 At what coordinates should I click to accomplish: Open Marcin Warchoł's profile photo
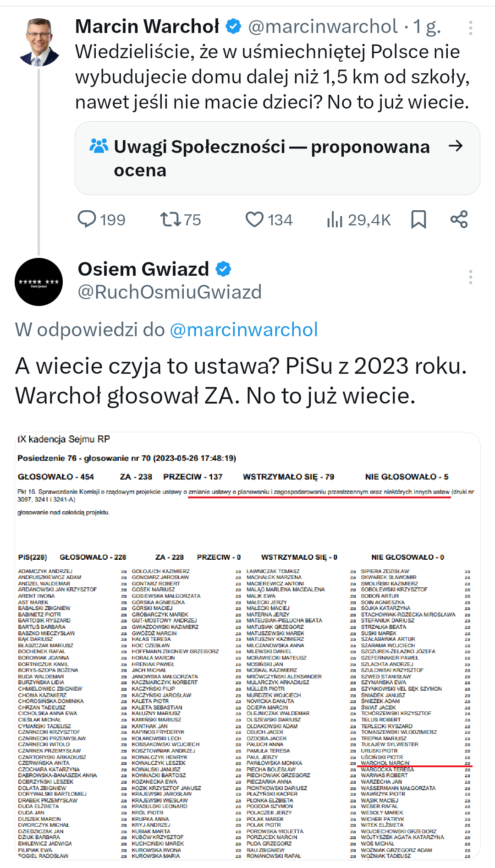pyautogui.click(x=39, y=42)
